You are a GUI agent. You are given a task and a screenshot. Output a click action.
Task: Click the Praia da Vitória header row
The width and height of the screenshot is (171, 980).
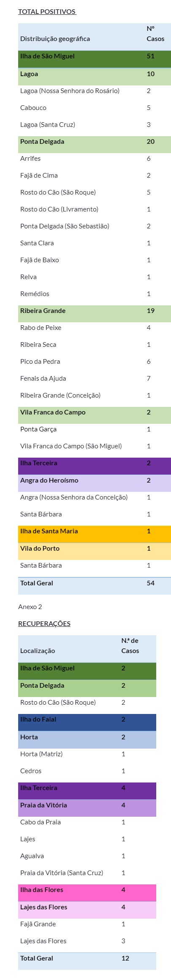coord(87,808)
